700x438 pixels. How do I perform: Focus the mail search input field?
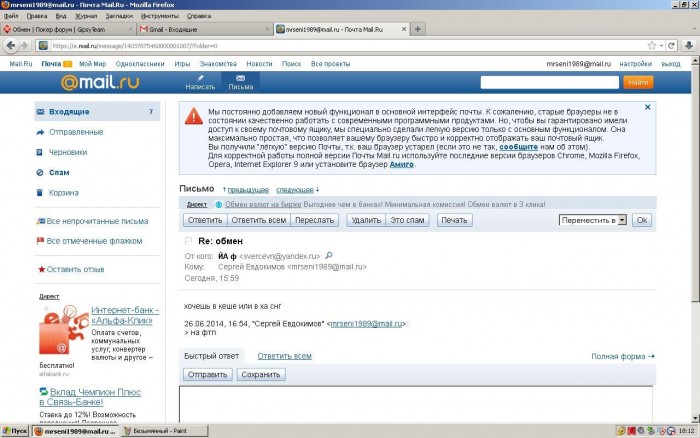point(550,82)
